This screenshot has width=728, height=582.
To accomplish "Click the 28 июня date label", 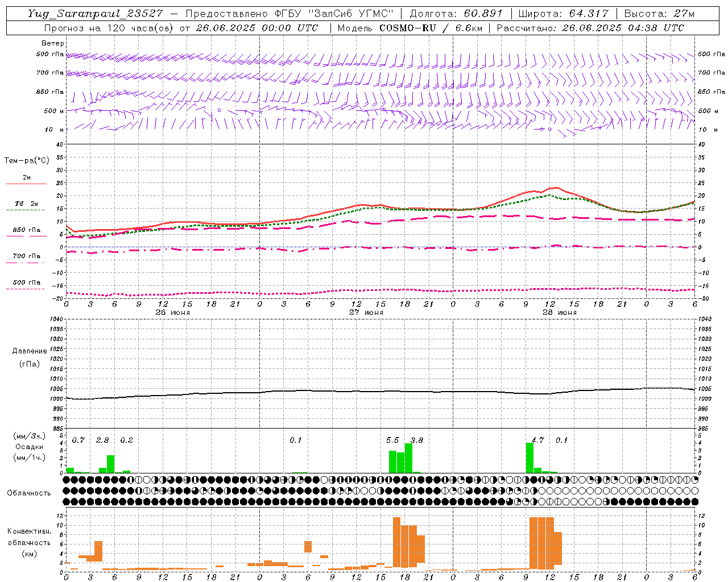I will (560, 313).
